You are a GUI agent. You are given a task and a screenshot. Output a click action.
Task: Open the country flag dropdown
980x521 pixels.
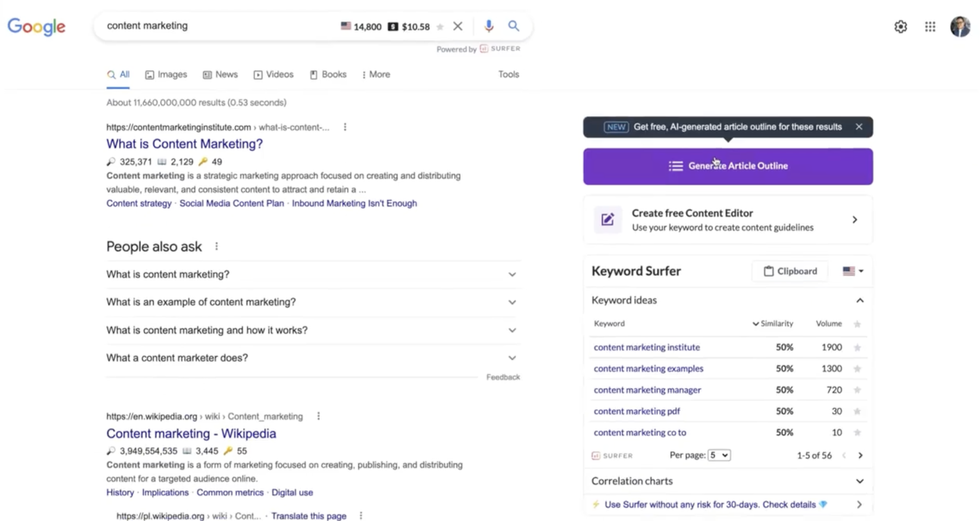(x=853, y=271)
